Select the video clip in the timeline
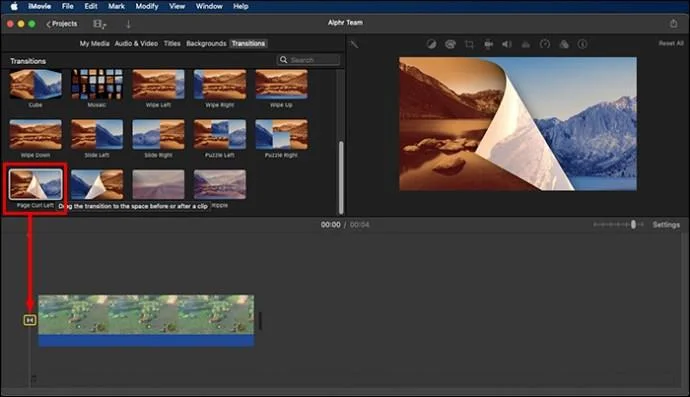This screenshot has height=397, width=690. tap(146, 314)
